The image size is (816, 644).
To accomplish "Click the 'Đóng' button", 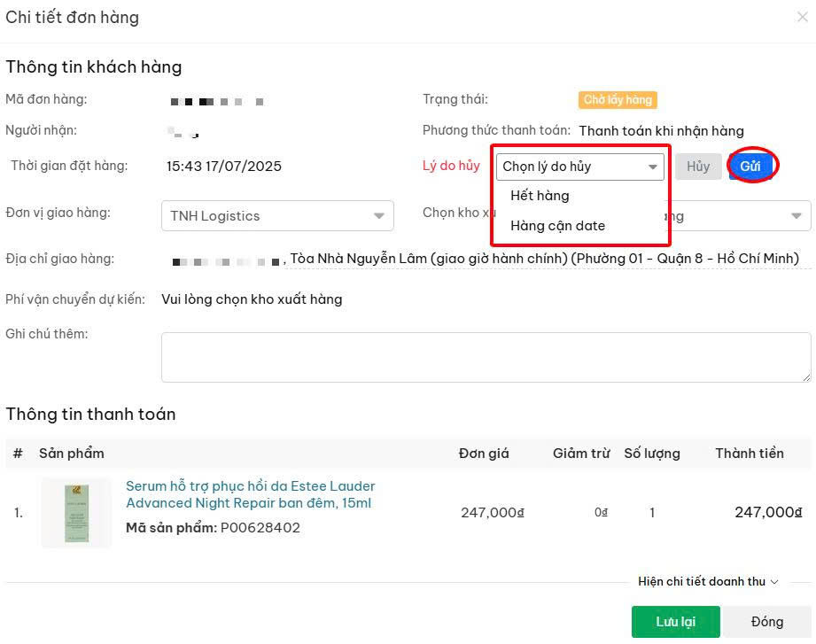I will tap(767, 622).
